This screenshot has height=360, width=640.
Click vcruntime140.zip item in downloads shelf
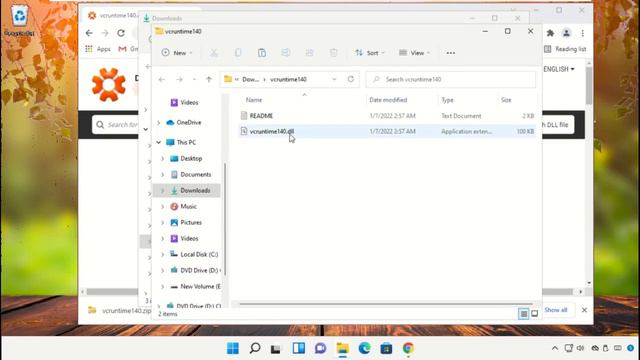[119, 311]
